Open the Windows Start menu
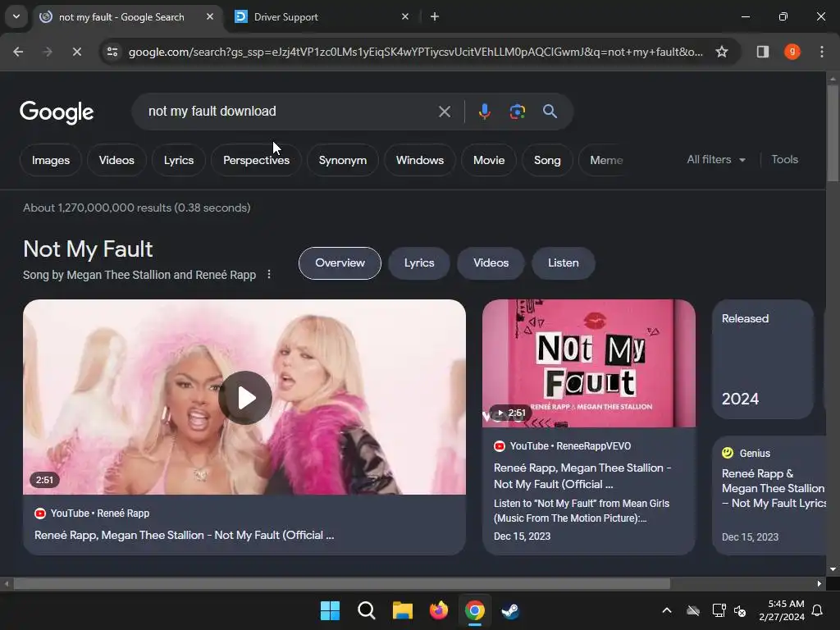Screen dimensions: 840x630 [x=330, y=610]
